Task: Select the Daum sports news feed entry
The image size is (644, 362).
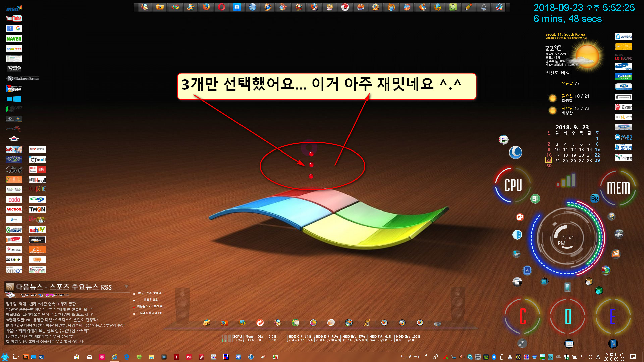Action: (151, 306)
